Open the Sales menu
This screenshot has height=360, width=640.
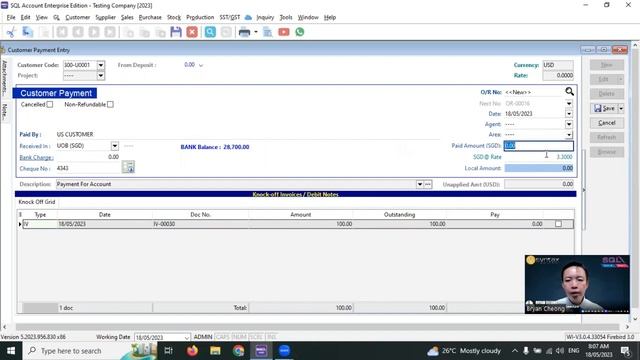127,18
